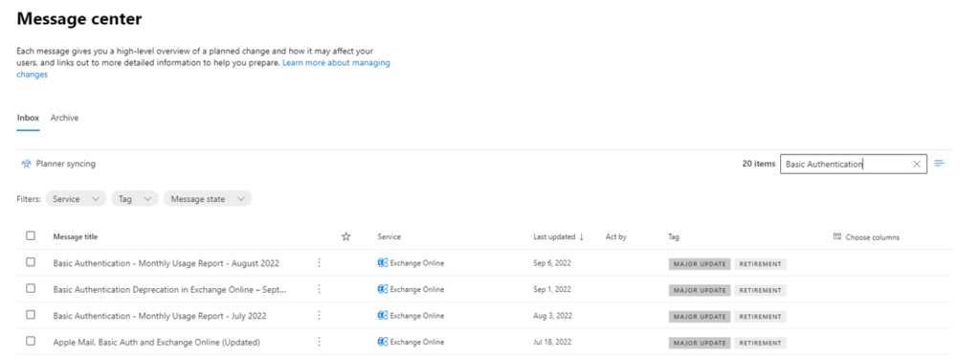Open more options for Apple Mail message
Image resolution: width=980 pixels, height=358 pixels.
319,342
